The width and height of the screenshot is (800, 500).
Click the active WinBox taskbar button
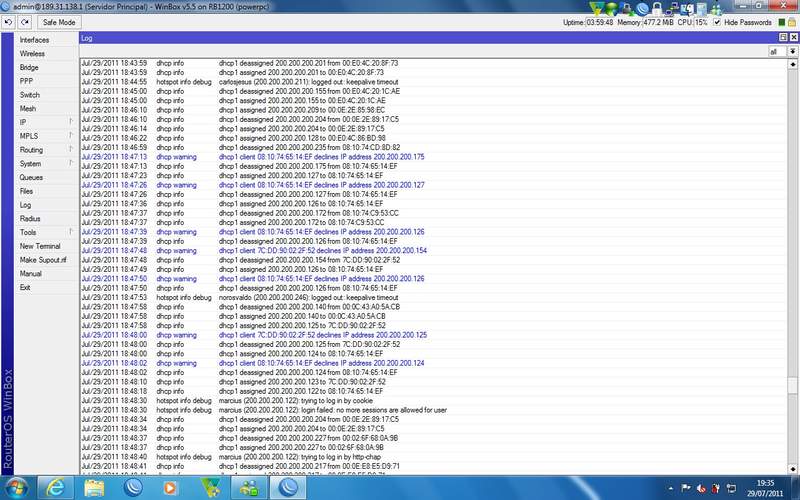tap(288, 488)
